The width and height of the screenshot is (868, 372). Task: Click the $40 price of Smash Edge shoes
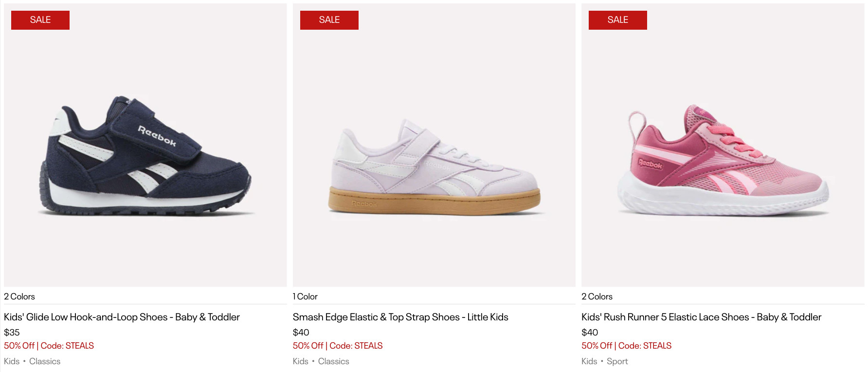pyautogui.click(x=301, y=333)
